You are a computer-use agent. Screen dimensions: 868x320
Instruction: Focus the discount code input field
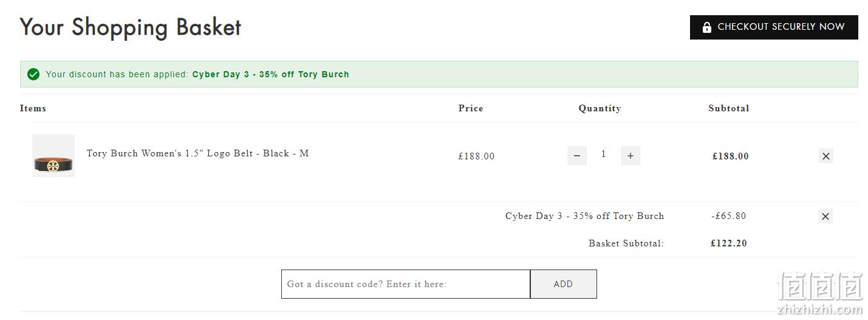pos(406,284)
